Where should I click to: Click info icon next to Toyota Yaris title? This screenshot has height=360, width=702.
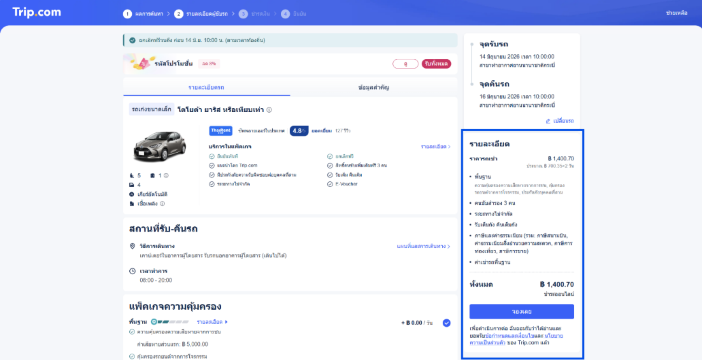[269, 110]
